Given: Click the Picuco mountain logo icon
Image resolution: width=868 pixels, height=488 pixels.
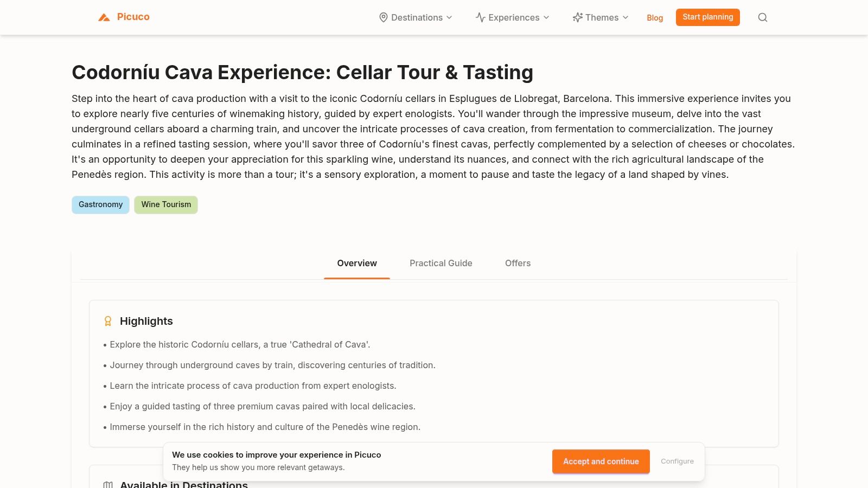Looking at the screenshot, I should 104,17.
